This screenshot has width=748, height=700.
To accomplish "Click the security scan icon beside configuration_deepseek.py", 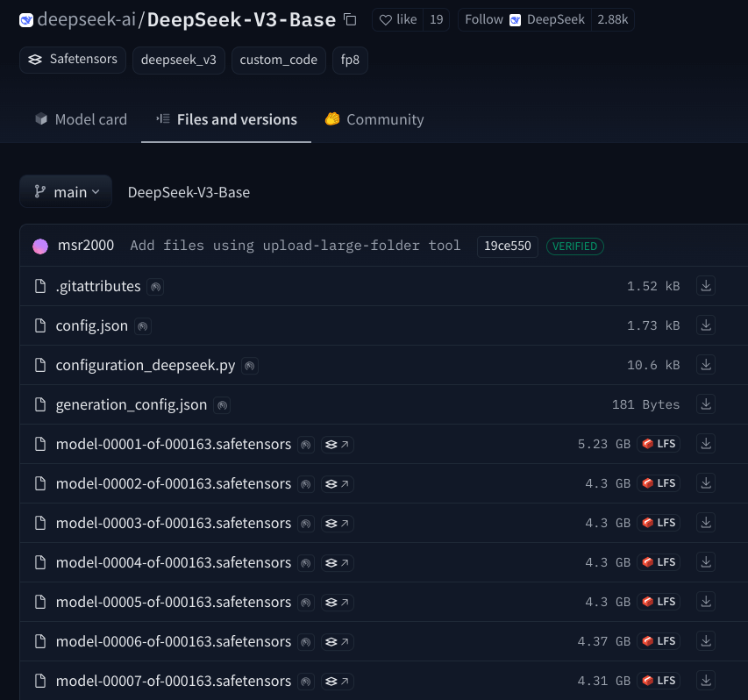I will point(250,366).
